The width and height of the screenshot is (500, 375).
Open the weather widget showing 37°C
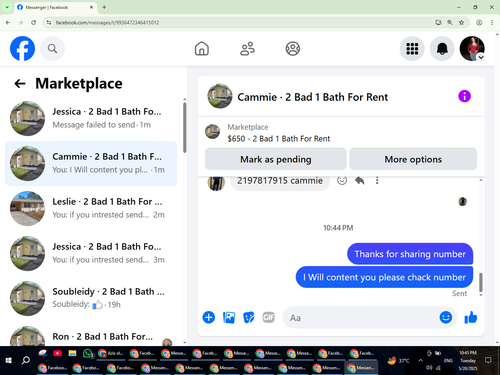click(398, 360)
